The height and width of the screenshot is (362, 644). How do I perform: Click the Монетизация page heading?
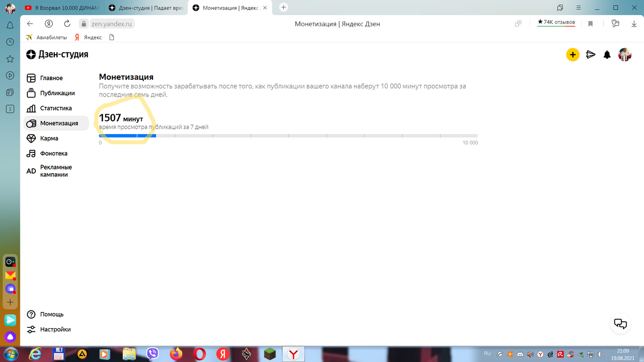pos(126,77)
